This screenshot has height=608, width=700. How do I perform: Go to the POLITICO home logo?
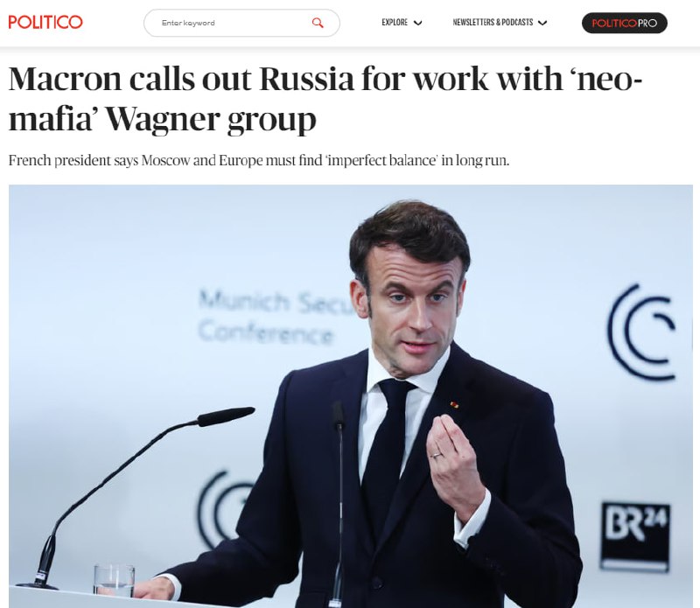pos(45,22)
